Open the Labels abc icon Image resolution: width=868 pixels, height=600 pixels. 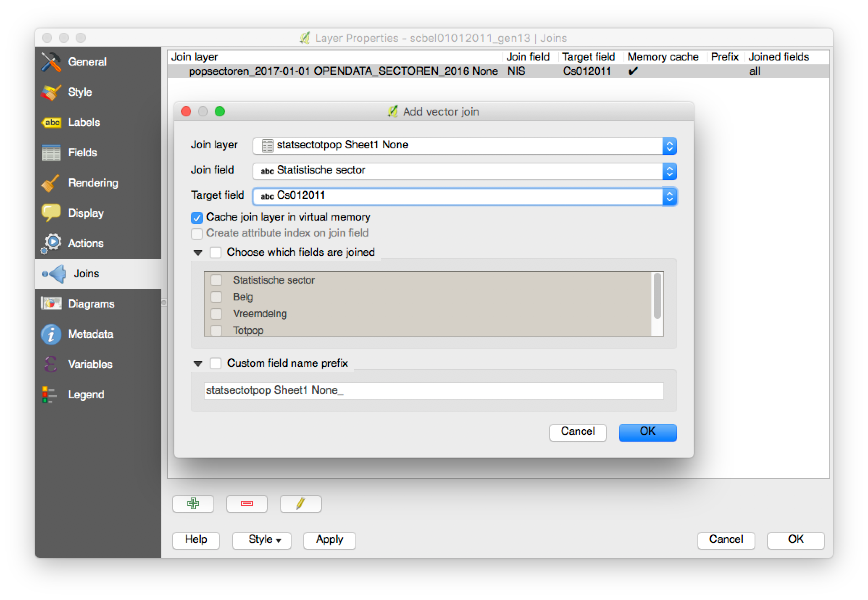pos(51,122)
